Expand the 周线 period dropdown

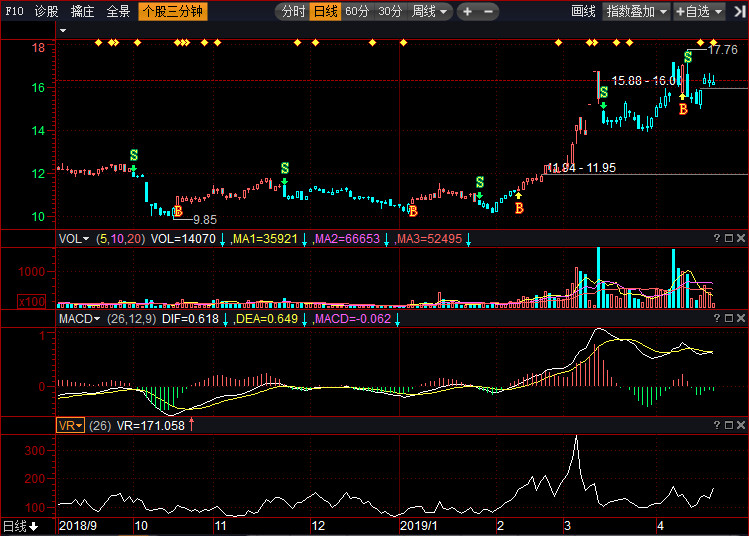[431, 12]
